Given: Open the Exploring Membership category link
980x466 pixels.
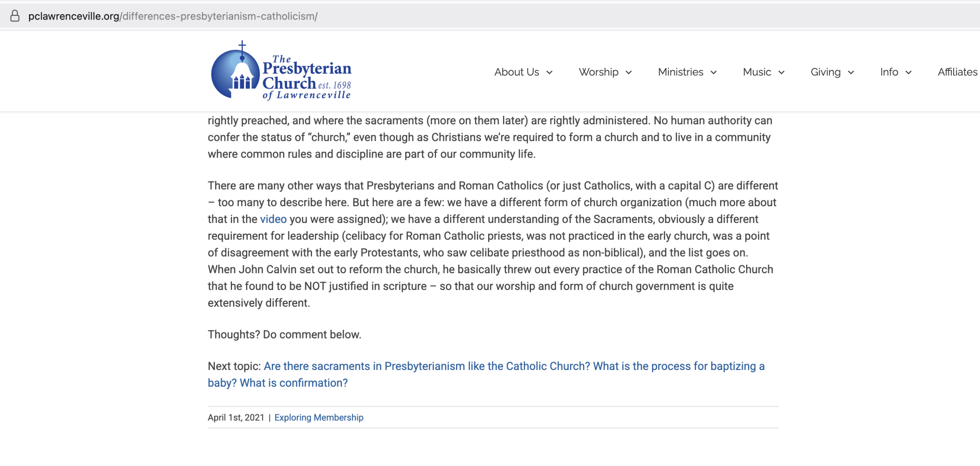Looking at the screenshot, I should (x=318, y=417).
